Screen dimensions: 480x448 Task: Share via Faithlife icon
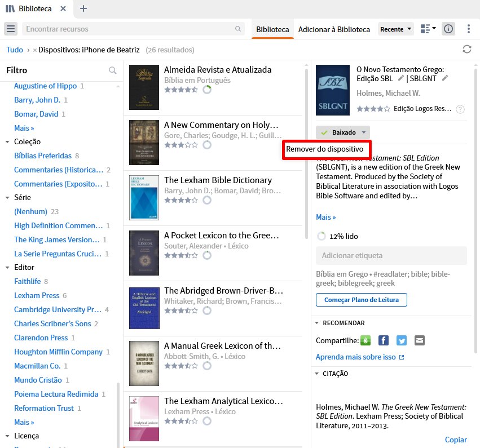click(x=365, y=340)
